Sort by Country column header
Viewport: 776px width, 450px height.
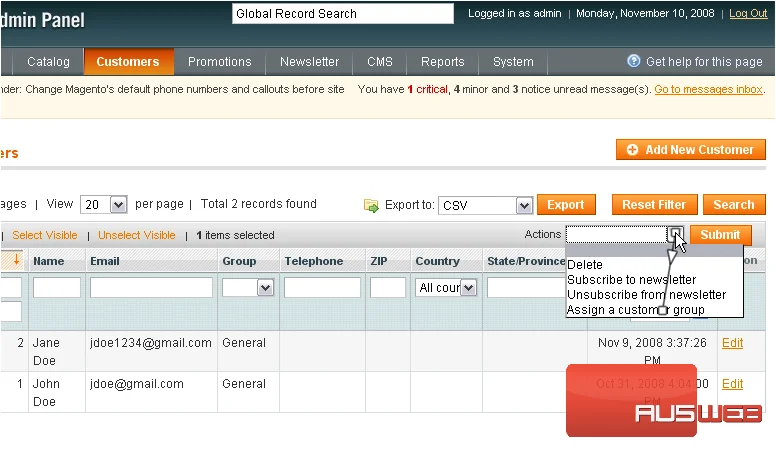point(437,261)
